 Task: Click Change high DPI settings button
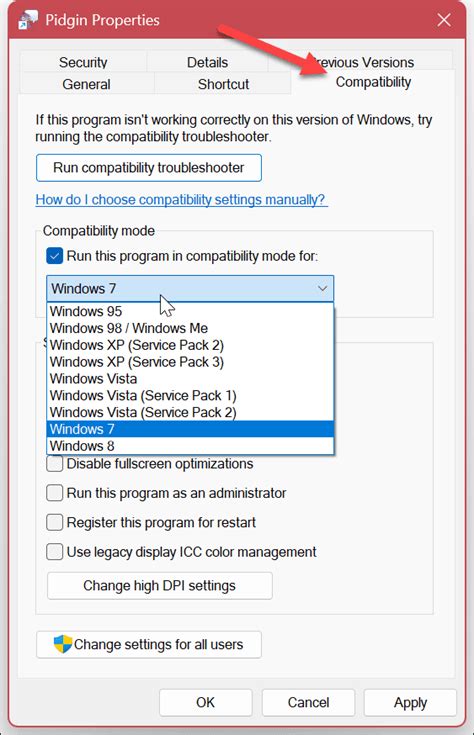click(159, 585)
